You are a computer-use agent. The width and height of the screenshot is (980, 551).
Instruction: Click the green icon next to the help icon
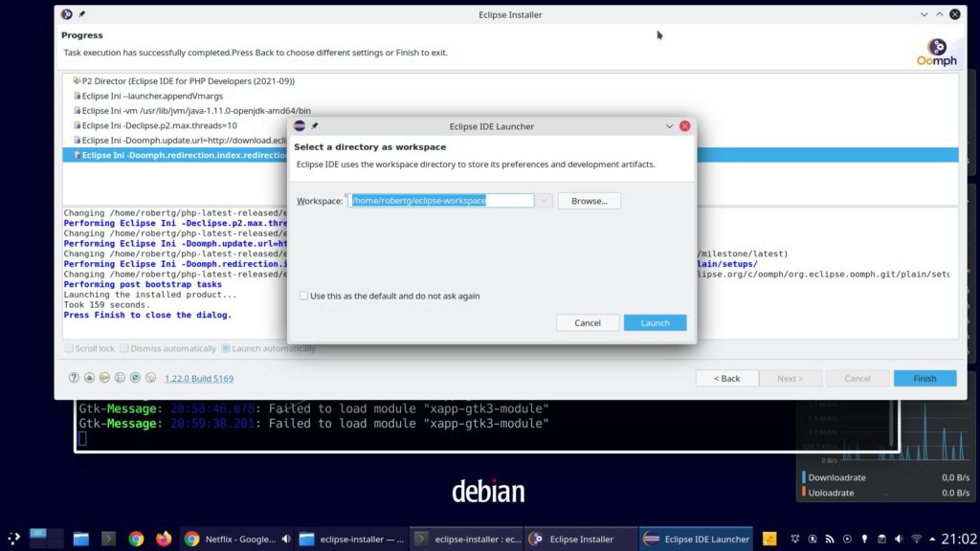89,378
